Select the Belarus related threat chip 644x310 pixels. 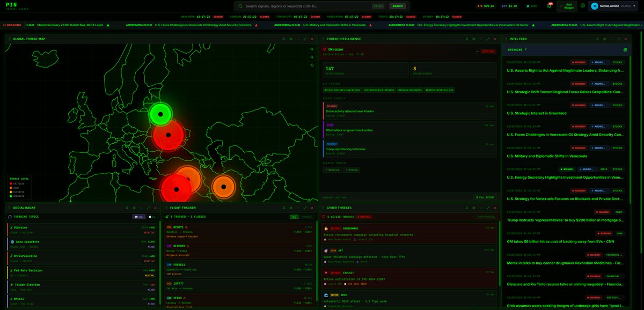pos(332,169)
